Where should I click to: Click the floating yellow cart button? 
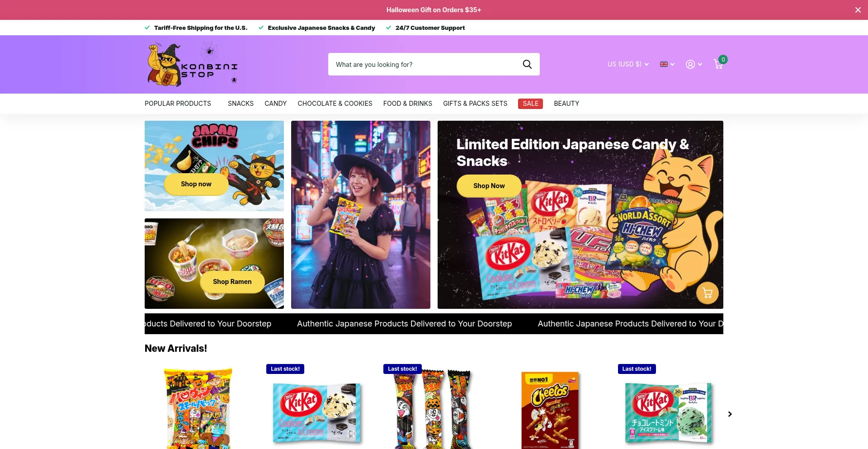707,293
